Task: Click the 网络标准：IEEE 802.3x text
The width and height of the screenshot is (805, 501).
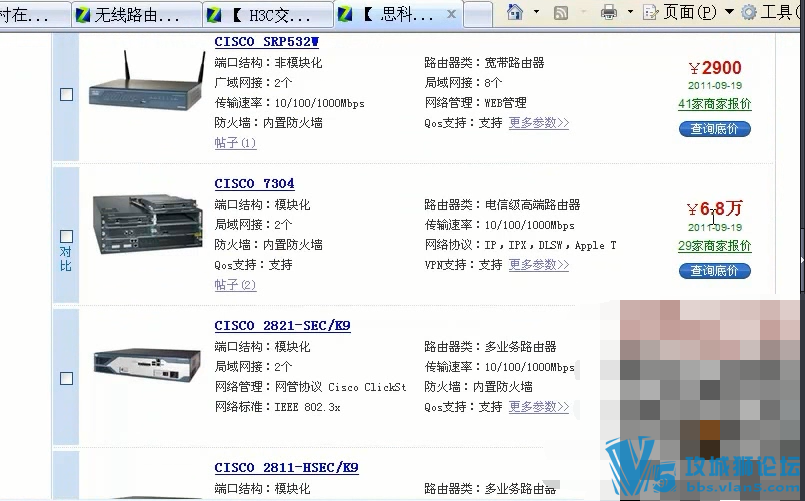Action: click(x=277, y=407)
